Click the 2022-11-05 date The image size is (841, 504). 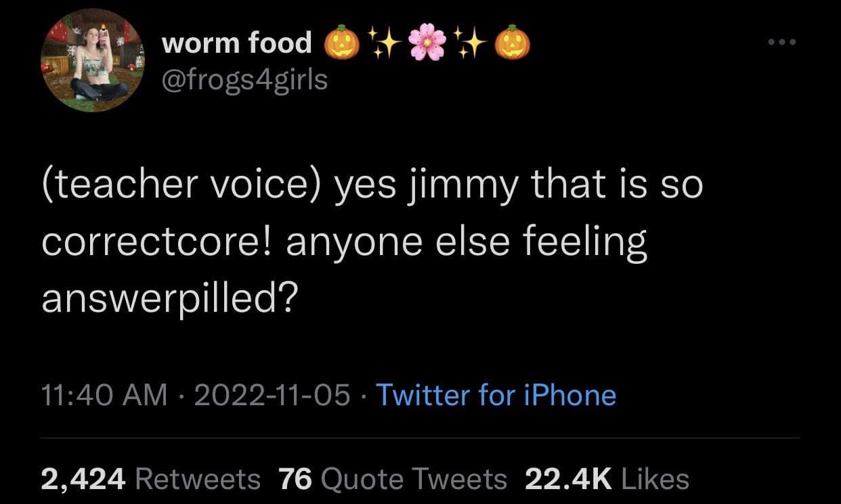click(272, 394)
